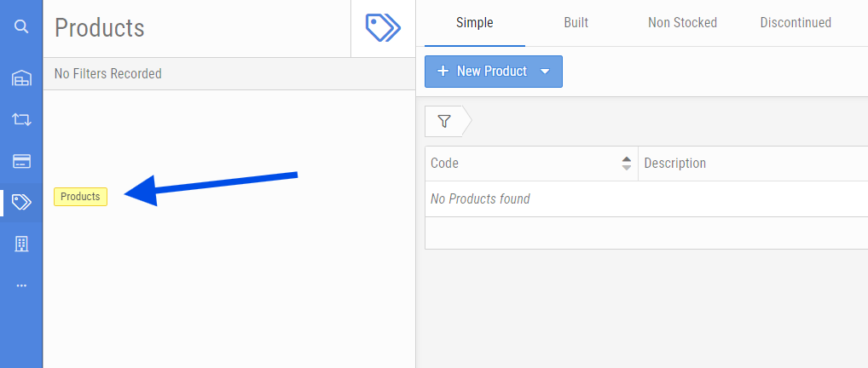The image size is (868, 368).
Task: Select the transfer arrows sidebar icon
Action: [x=21, y=120]
